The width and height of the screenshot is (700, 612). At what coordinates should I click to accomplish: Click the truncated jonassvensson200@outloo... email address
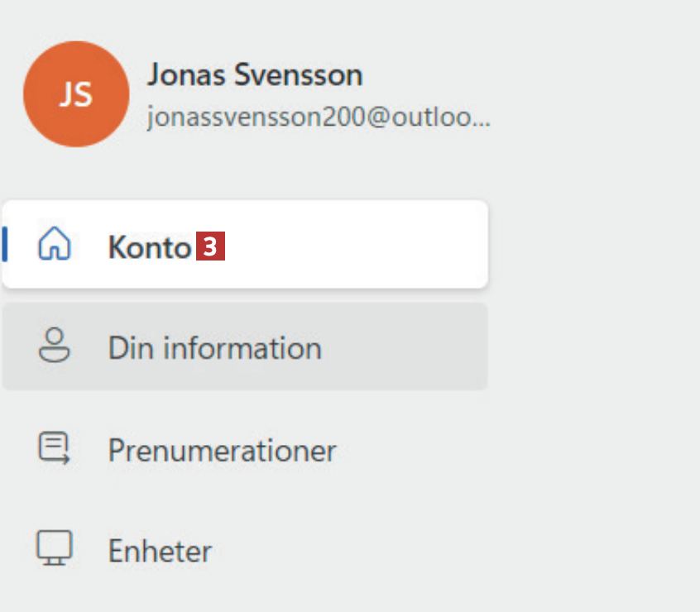(x=319, y=118)
